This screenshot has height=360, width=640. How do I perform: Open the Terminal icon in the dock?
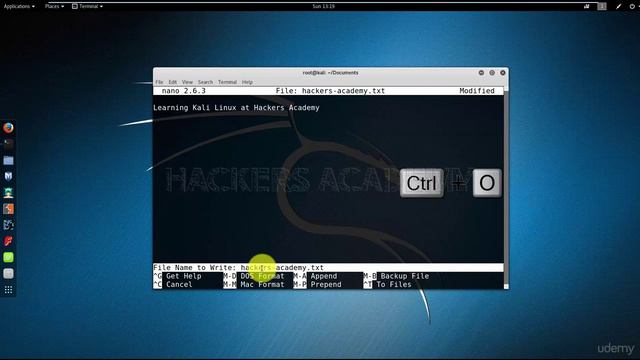click(8, 144)
